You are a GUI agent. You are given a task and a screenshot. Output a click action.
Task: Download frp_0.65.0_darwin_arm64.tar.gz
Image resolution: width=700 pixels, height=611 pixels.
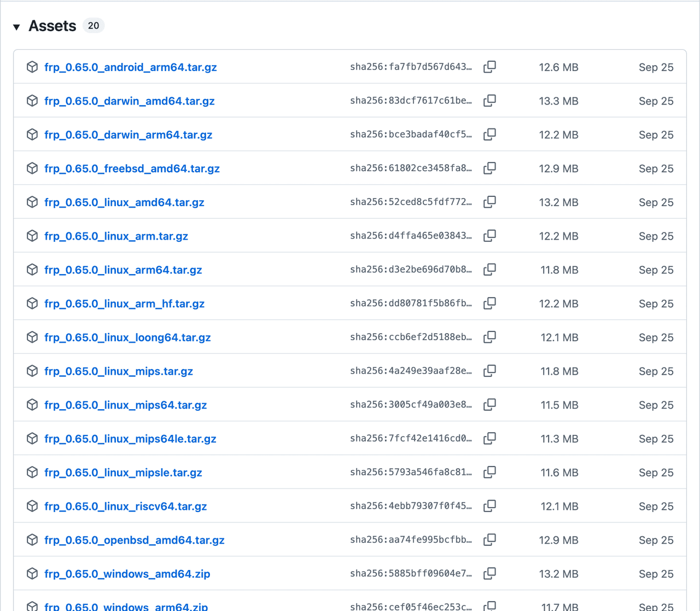[x=128, y=135]
